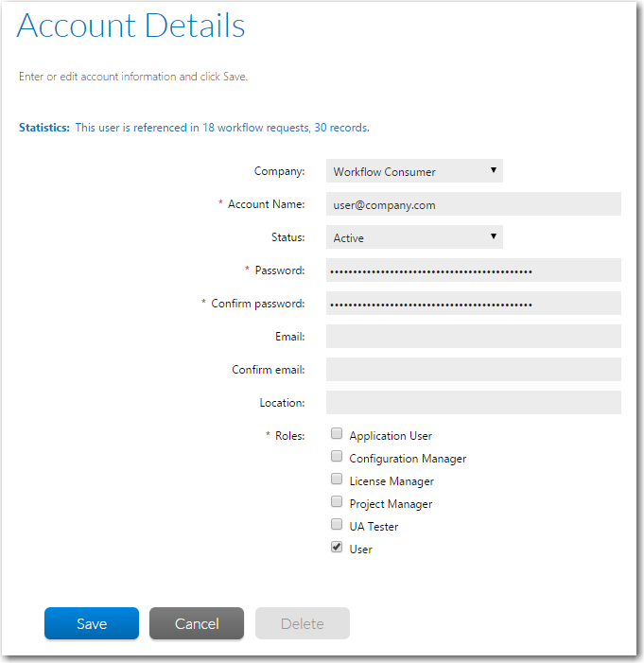Click the Account Details page heading
The width and height of the screenshot is (644, 663).
click(131, 26)
